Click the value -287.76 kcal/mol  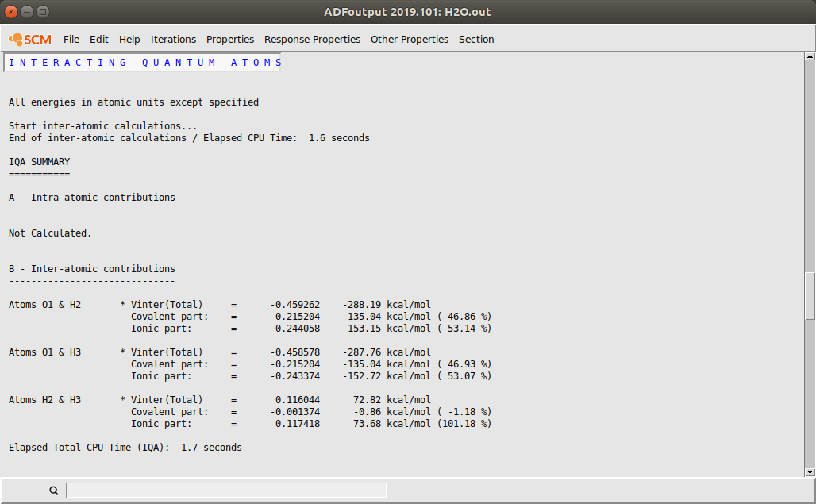(387, 352)
